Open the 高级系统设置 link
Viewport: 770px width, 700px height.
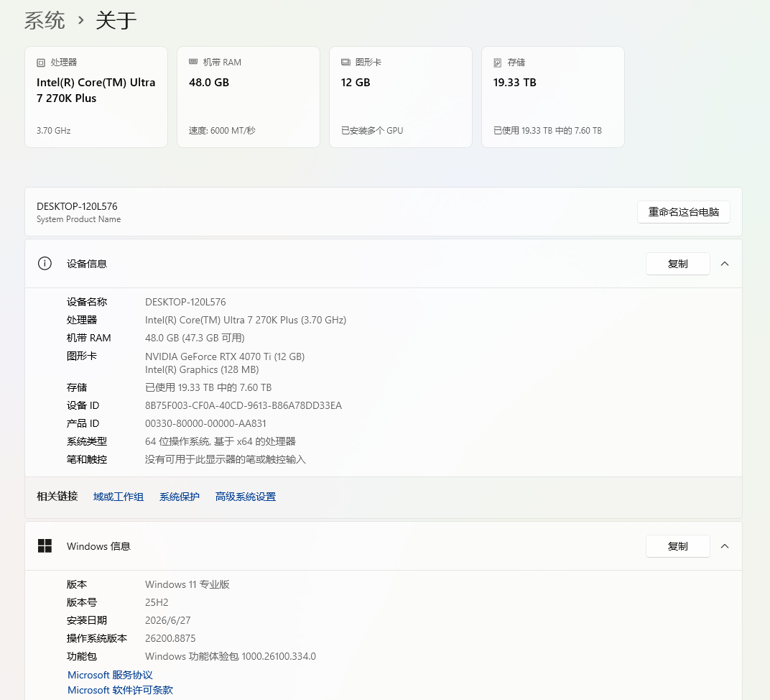(246, 497)
